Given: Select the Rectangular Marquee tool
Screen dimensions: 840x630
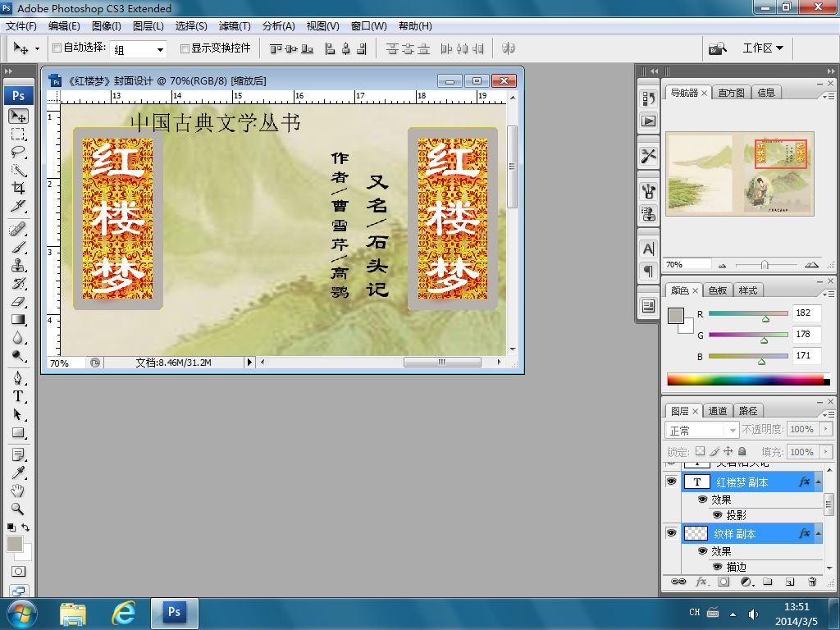Looking at the screenshot, I should click(x=18, y=134).
